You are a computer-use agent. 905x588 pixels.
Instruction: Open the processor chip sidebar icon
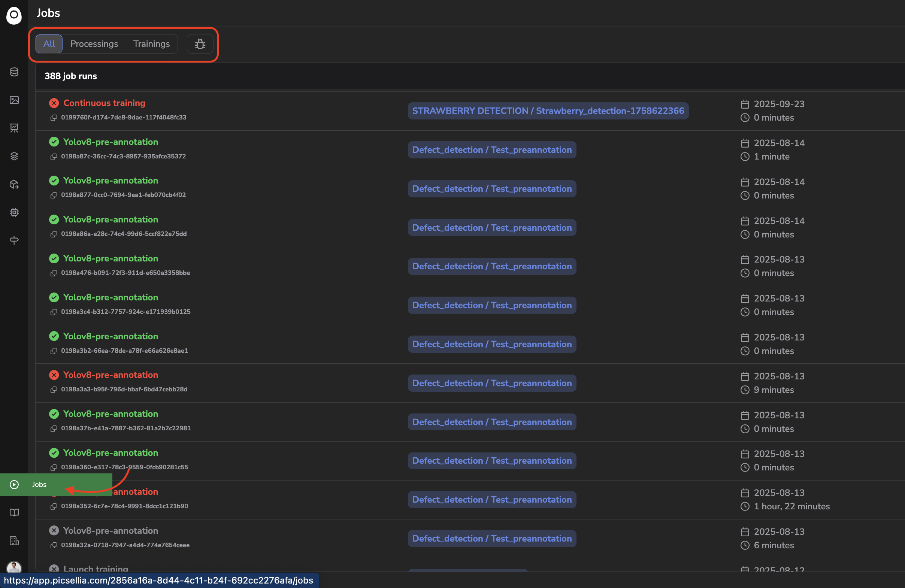pos(14,212)
